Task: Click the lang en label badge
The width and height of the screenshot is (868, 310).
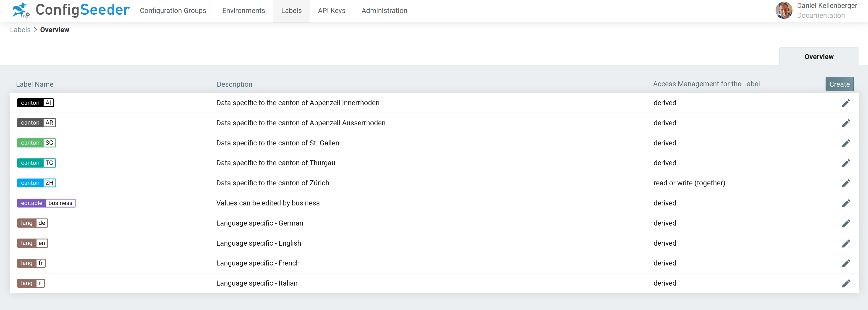Action: coord(32,243)
